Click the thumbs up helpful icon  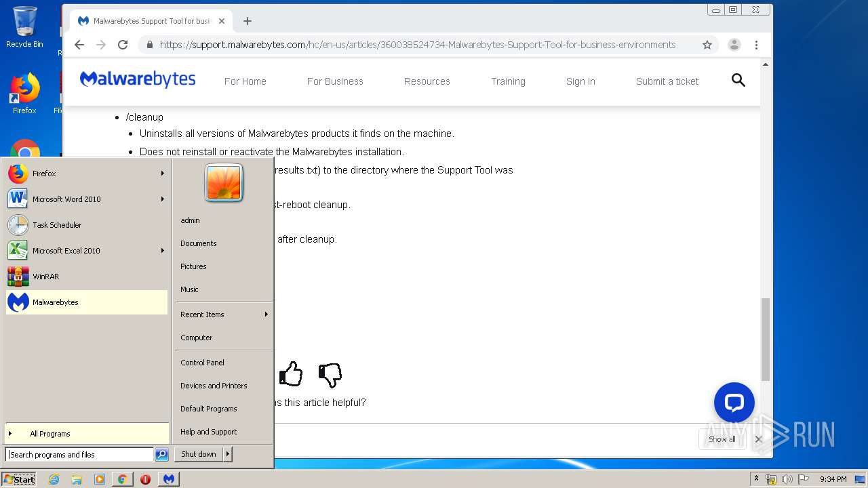[x=291, y=374]
